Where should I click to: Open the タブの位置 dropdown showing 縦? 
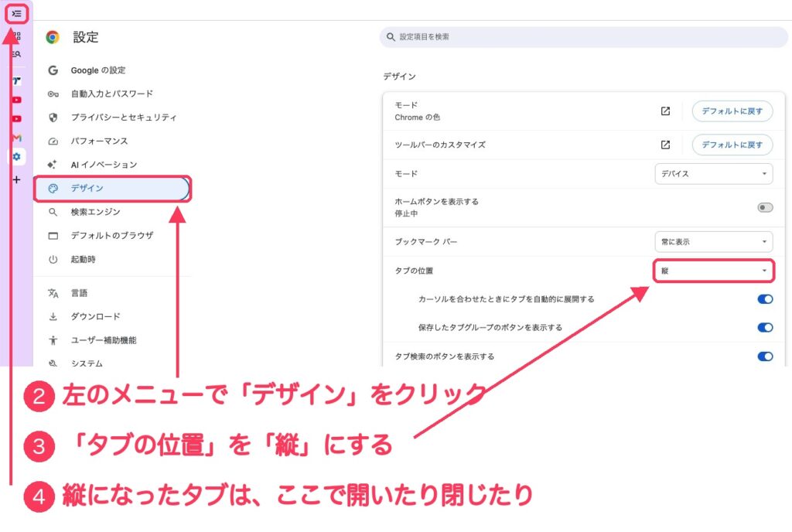pyautogui.click(x=714, y=271)
